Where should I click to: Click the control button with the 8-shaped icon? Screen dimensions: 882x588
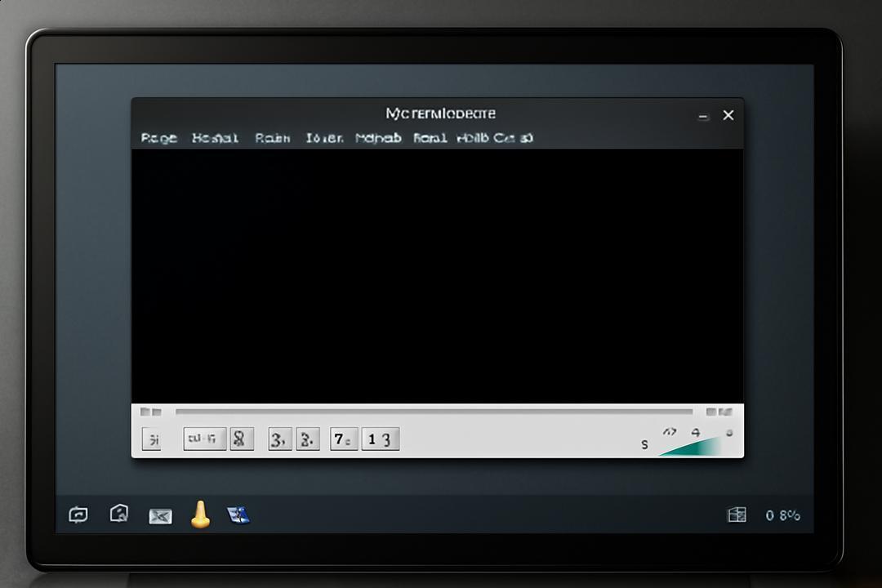(x=241, y=439)
